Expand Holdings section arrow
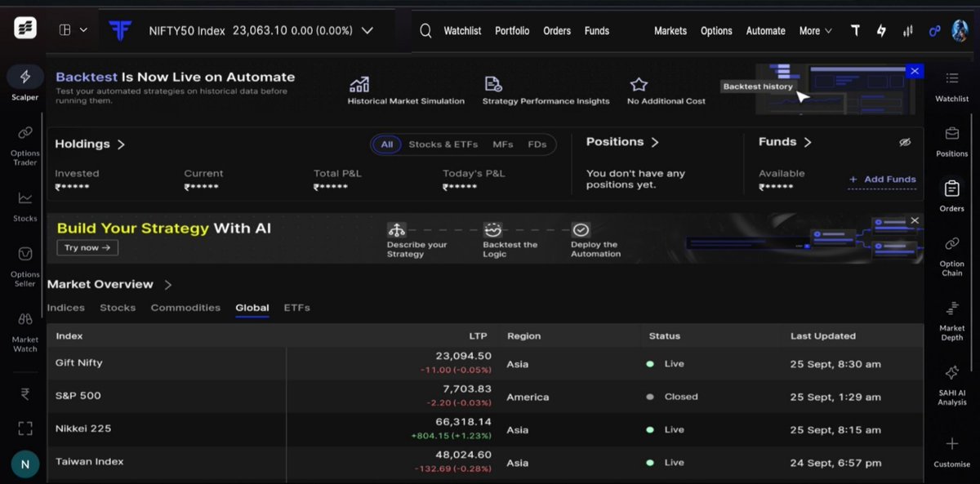The image size is (980, 484). [x=121, y=144]
